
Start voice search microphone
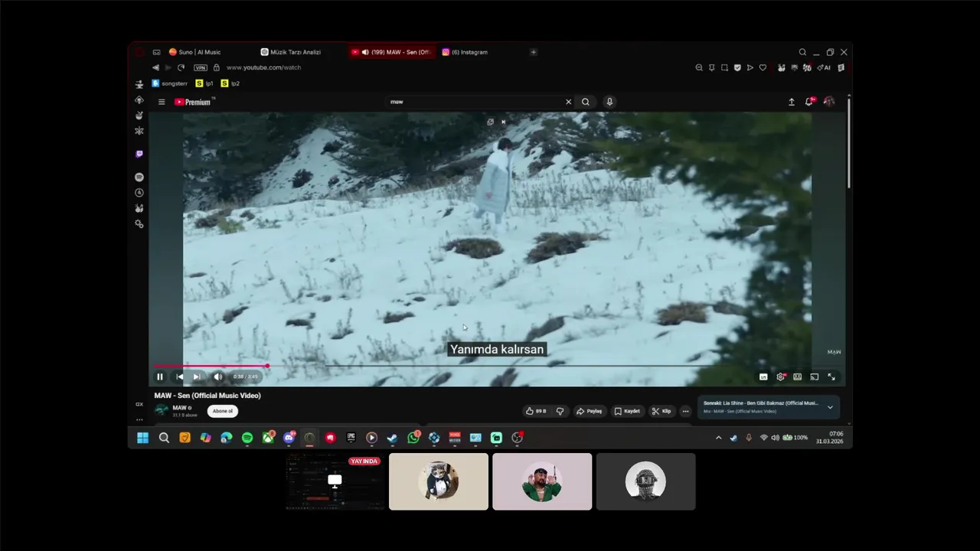click(609, 102)
